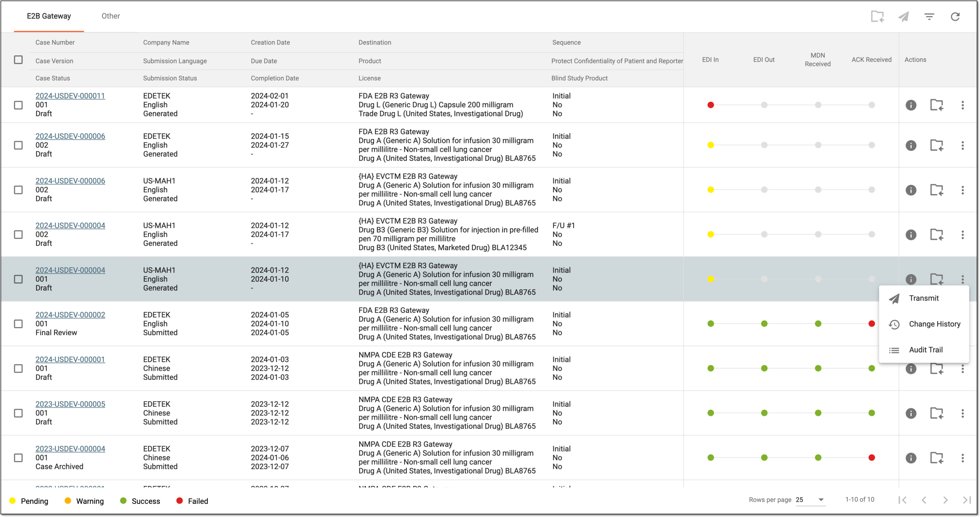Open case link 2023-USDEV-000005

tap(70, 404)
